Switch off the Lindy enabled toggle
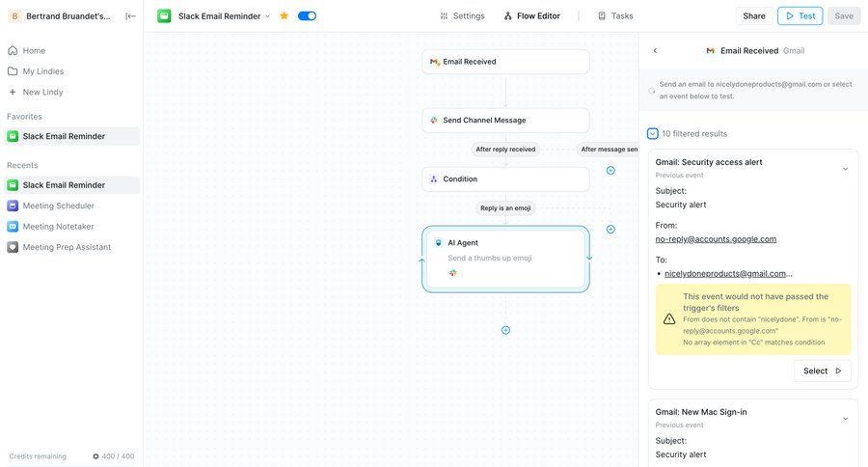This screenshot has width=868, height=467. [308, 16]
